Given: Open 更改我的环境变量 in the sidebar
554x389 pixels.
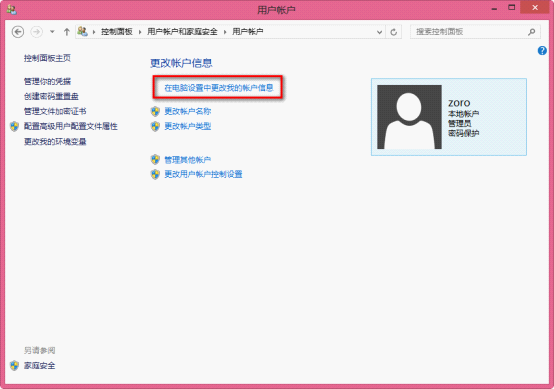Looking at the screenshot, I should coord(55,142).
